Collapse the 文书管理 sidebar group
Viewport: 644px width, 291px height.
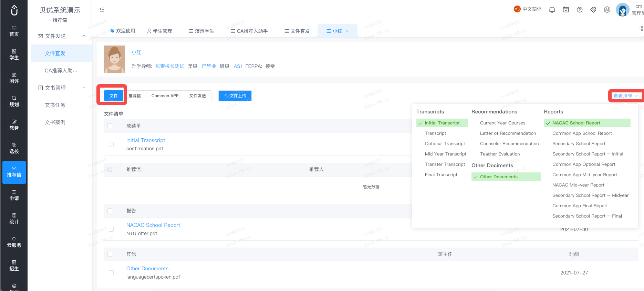(x=84, y=88)
